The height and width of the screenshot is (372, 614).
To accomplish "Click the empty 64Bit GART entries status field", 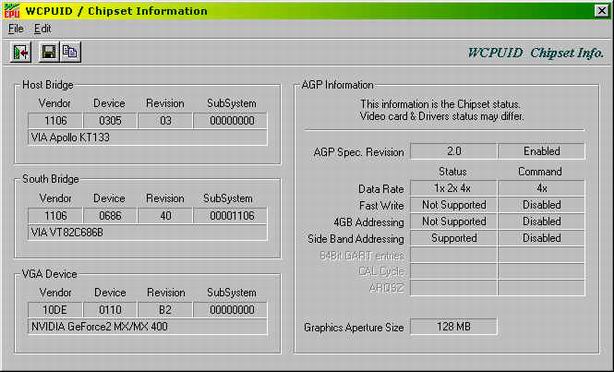I will tap(454, 255).
